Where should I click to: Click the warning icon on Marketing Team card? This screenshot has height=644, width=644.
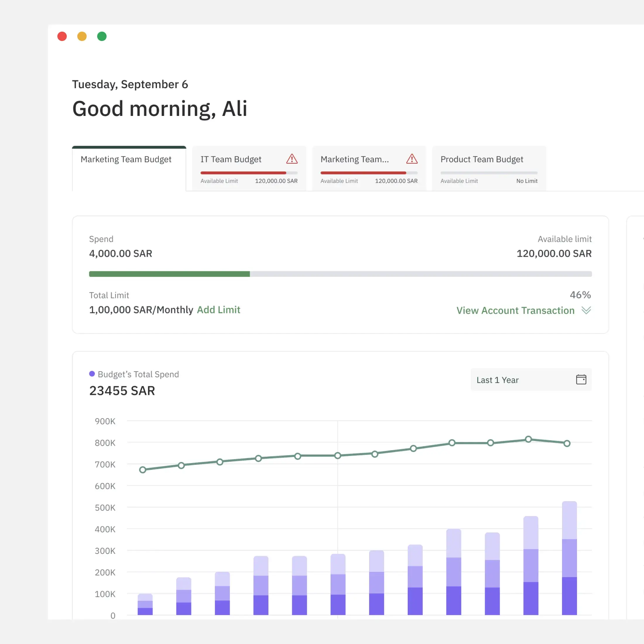coord(412,159)
